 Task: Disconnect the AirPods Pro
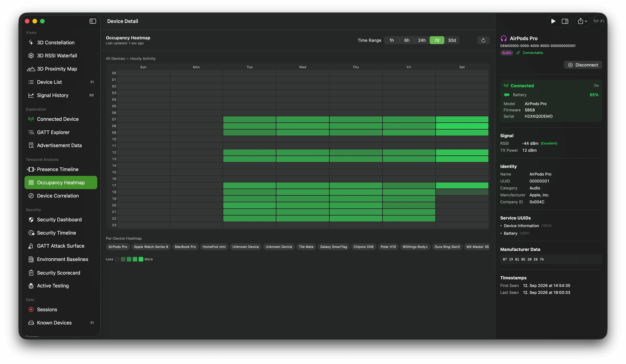click(583, 65)
